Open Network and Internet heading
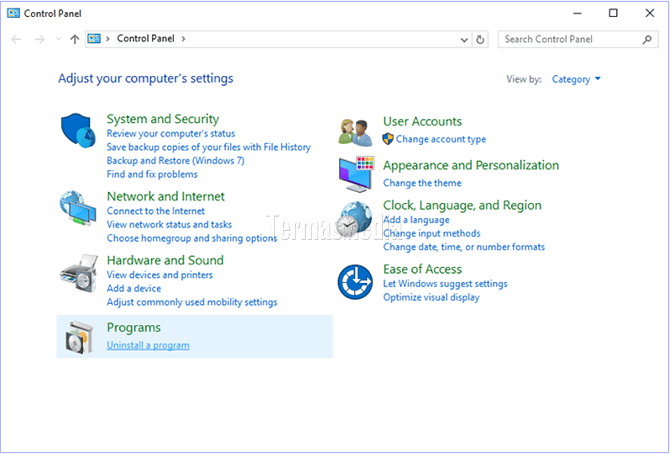 [166, 196]
